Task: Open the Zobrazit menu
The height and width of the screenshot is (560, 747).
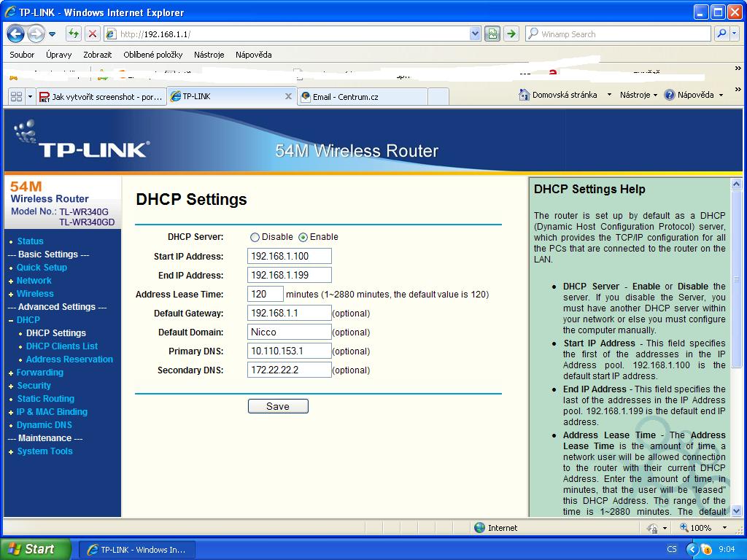Action: 97,55
